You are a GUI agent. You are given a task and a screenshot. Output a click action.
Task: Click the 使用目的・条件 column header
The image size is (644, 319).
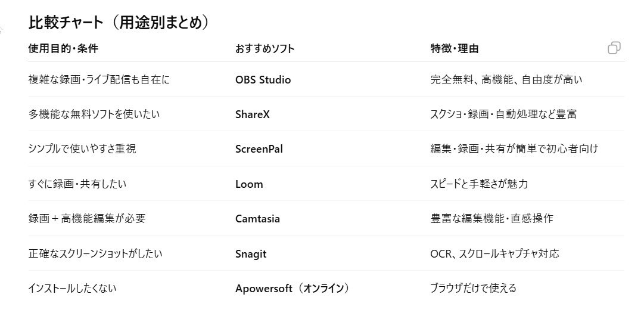pyautogui.click(x=63, y=49)
